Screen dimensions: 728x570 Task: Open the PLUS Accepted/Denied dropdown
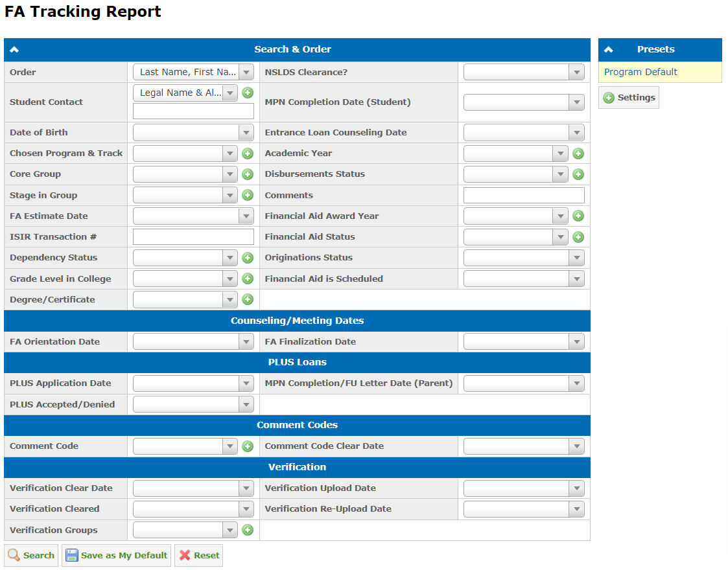193,404
